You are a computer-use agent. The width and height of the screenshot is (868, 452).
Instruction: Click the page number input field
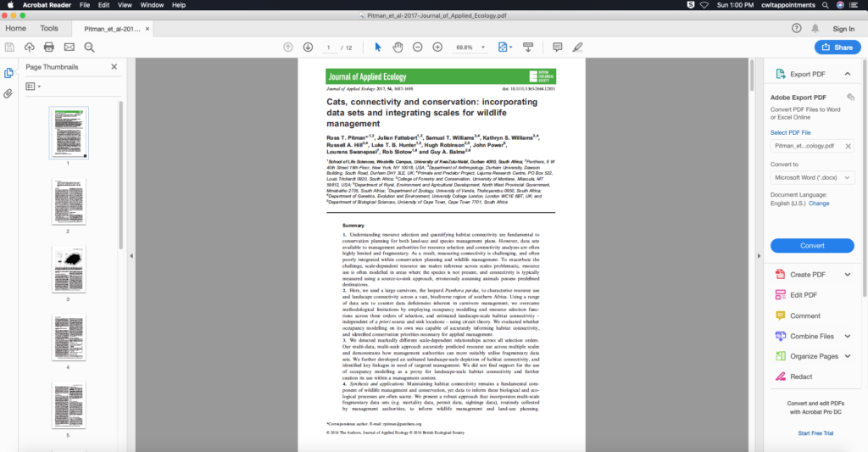click(328, 47)
